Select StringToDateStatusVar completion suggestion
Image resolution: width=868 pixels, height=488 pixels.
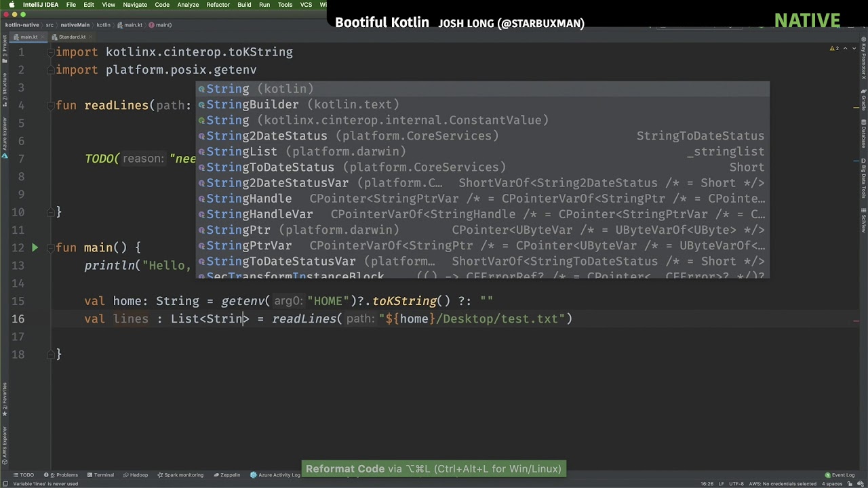(483, 261)
